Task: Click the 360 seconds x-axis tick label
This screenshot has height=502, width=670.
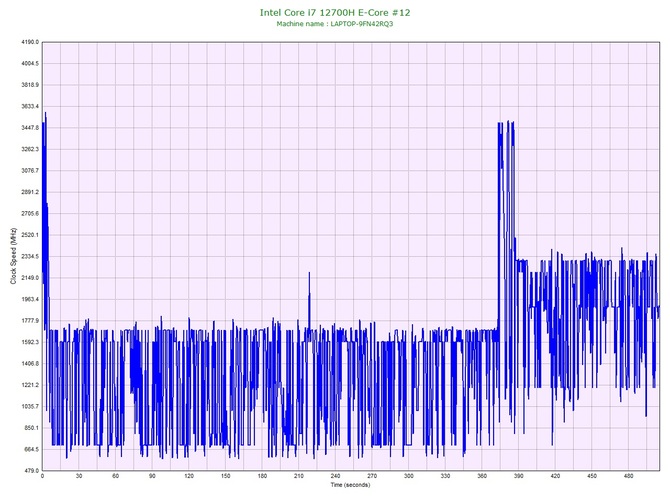Action: pyautogui.click(x=482, y=476)
